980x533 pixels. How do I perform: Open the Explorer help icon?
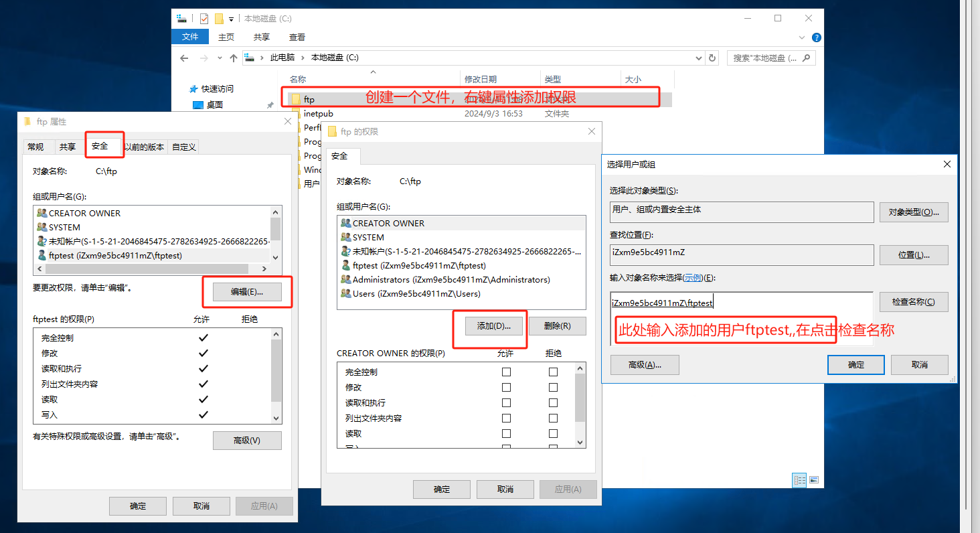(x=817, y=37)
